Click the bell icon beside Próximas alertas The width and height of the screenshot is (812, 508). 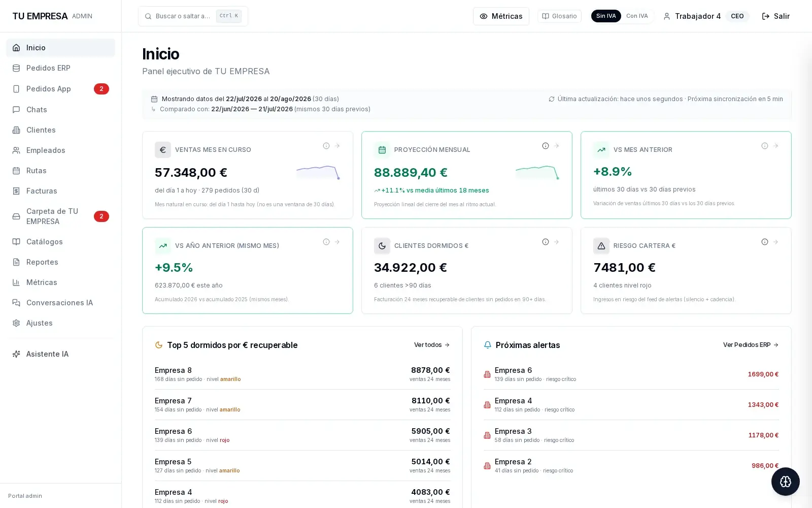[488, 345]
